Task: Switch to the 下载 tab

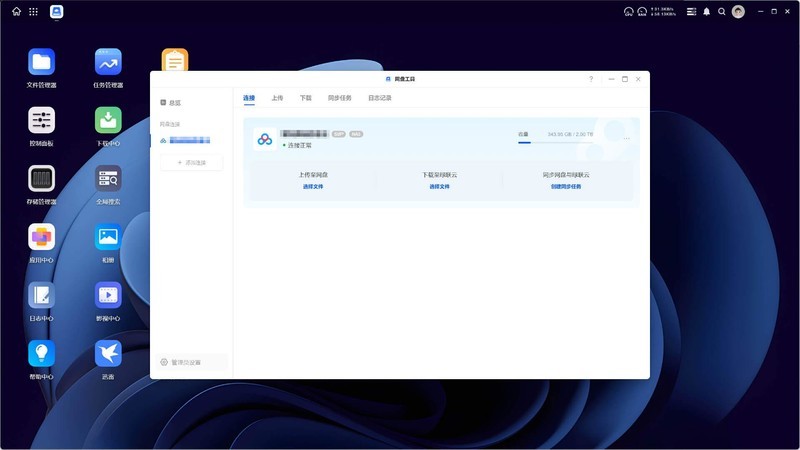Action: pyautogui.click(x=306, y=98)
